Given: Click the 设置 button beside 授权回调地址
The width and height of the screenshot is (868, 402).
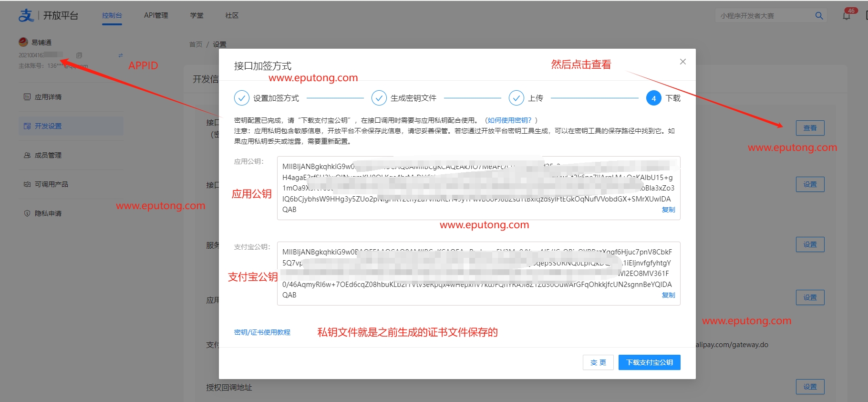Looking at the screenshot, I should tap(810, 387).
